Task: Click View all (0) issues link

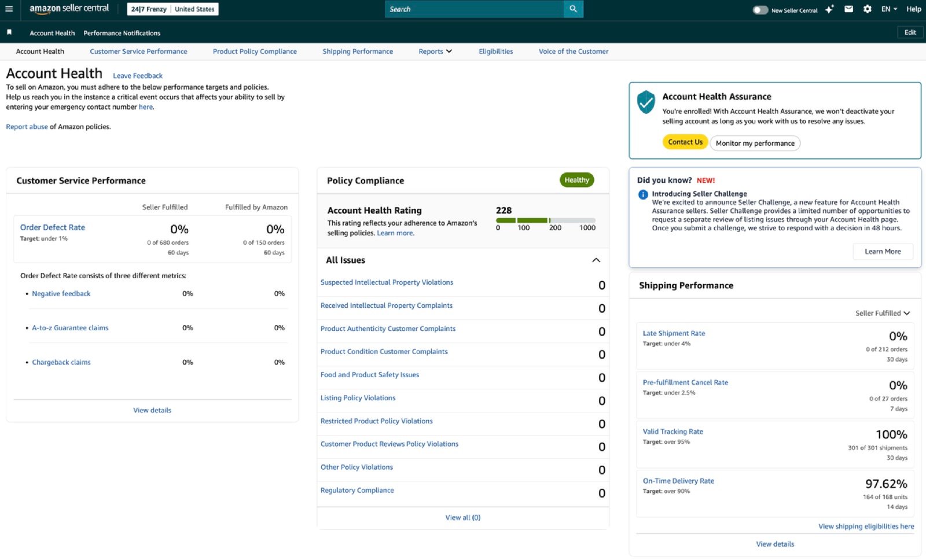Action: click(463, 518)
